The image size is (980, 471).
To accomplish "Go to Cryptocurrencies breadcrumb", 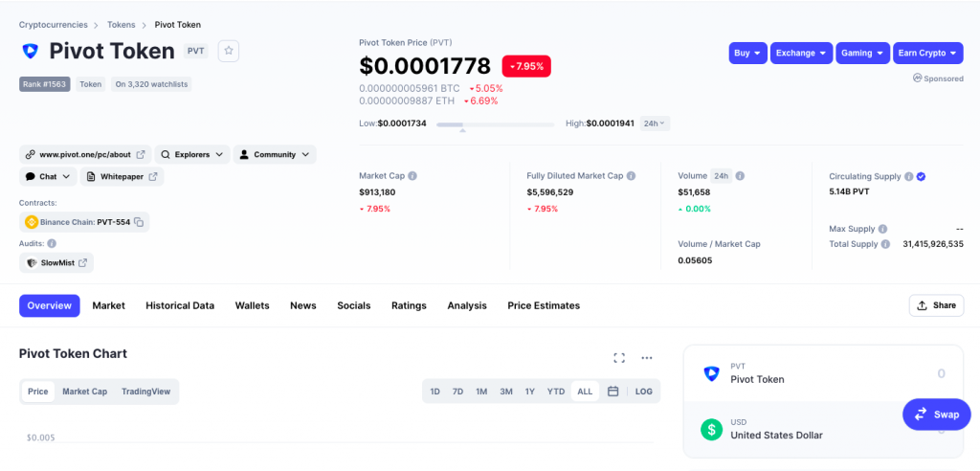I will (54, 25).
